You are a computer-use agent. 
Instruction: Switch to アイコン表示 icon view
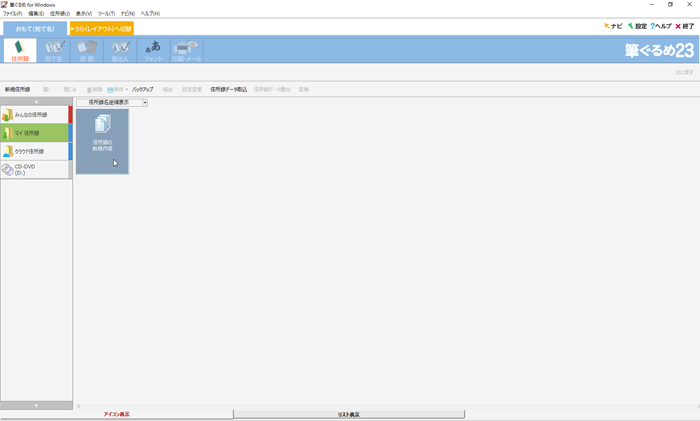pos(117,415)
